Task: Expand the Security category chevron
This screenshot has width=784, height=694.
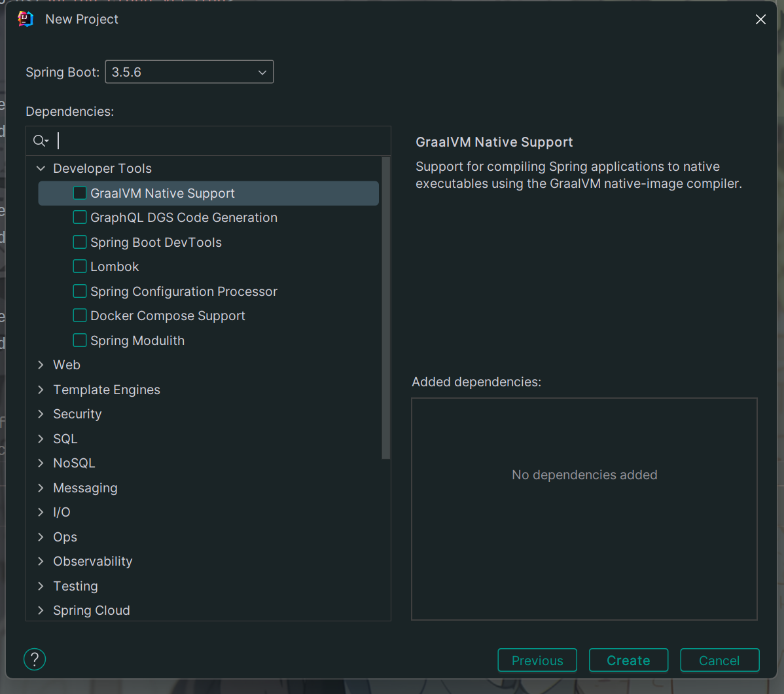Action: 41,414
